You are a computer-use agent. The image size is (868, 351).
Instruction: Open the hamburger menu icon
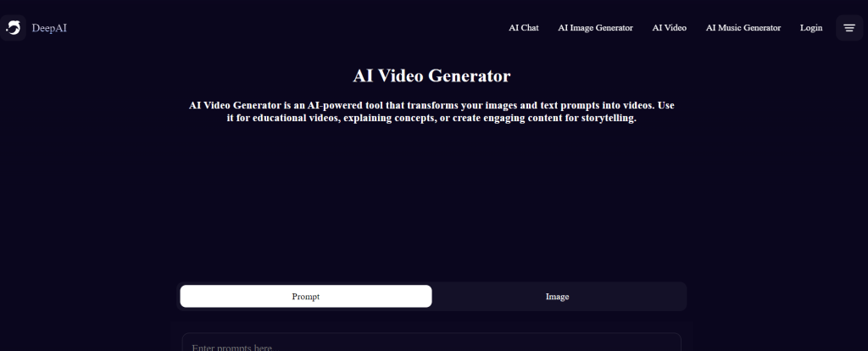click(x=849, y=28)
